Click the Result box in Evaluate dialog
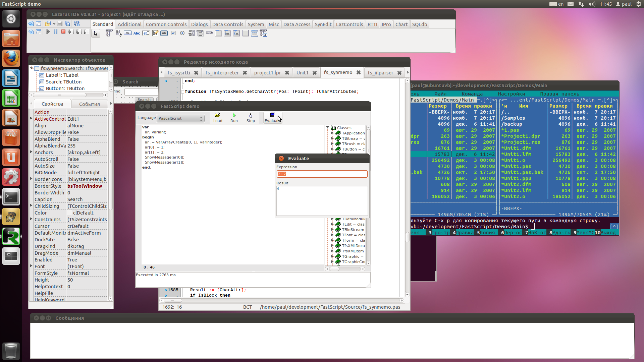The image size is (644, 362). point(322,201)
